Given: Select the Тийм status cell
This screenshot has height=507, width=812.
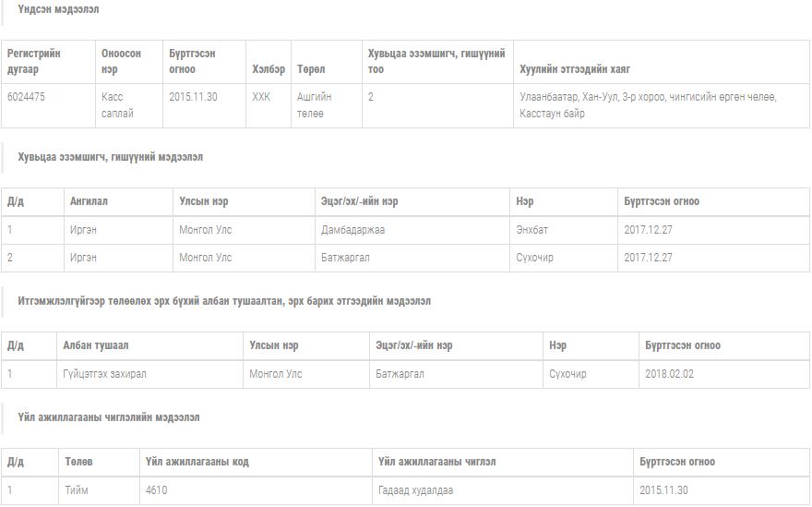Looking at the screenshot, I should coord(77,490).
